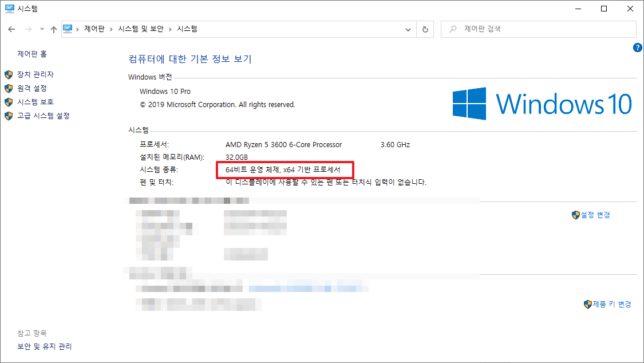The width and height of the screenshot is (644, 363).
Task: Click the 설치된 메모리(RAM): label
Action: point(172,157)
